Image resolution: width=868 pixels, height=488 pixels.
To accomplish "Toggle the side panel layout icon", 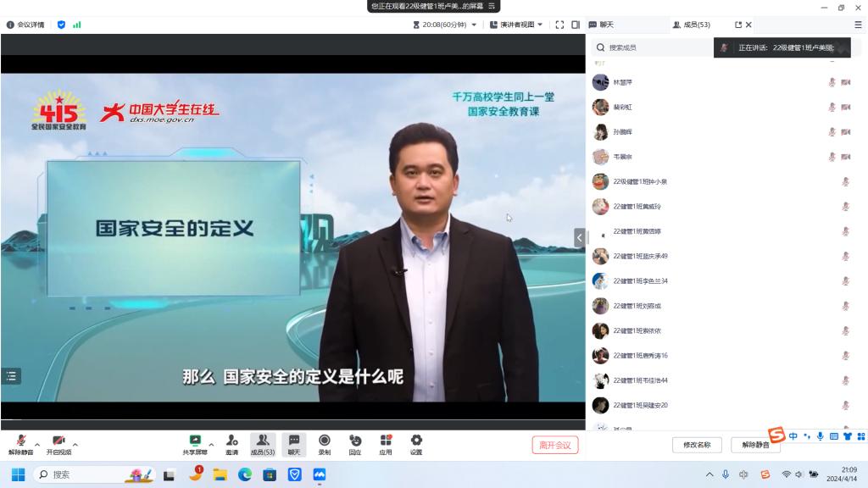I will [x=576, y=25].
